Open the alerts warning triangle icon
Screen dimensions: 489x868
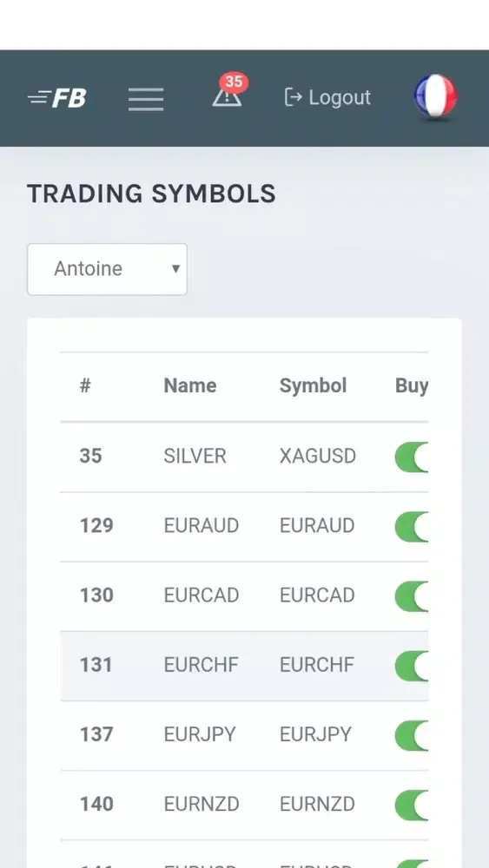tap(227, 97)
